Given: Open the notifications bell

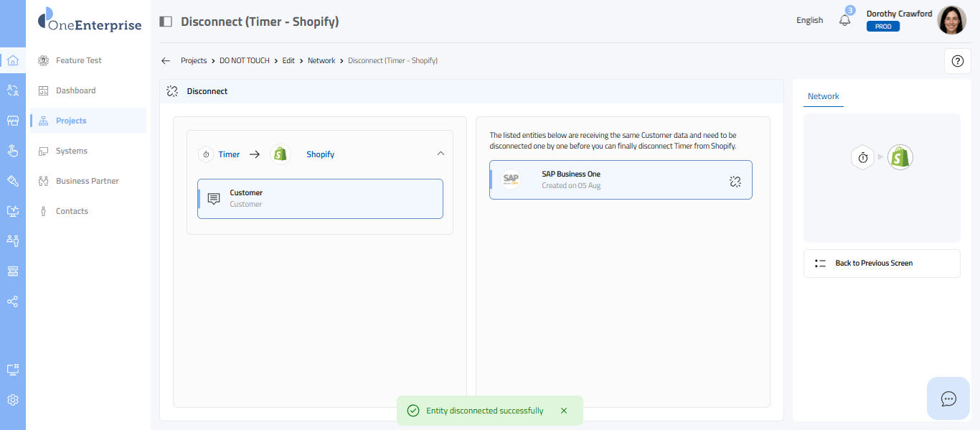Looking at the screenshot, I should pyautogui.click(x=844, y=20).
